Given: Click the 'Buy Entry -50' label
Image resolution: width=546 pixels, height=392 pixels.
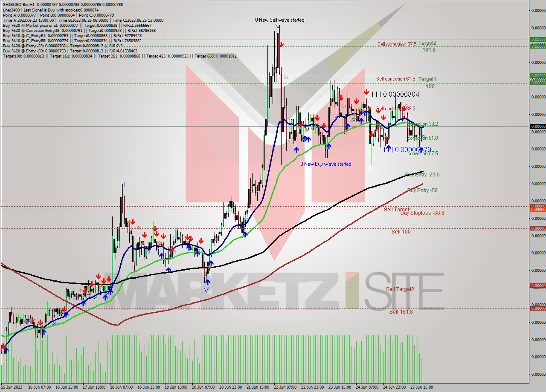Looking at the screenshot, I should tap(422, 190).
